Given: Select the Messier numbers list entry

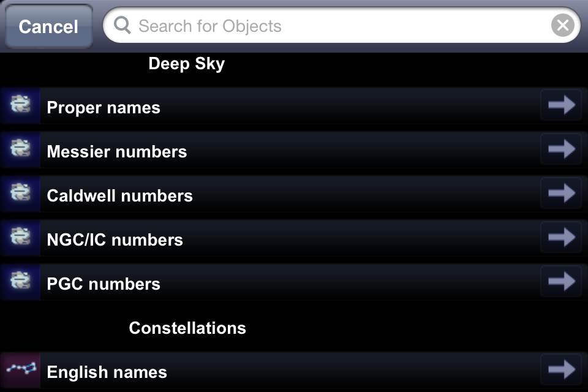Looking at the screenshot, I should [x=117, y=151].
